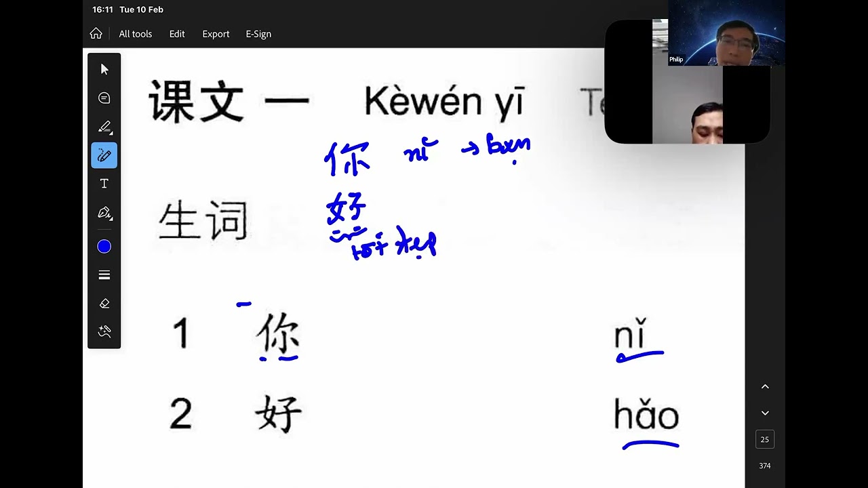The image size is (868, 488).
Task: Open the Export menu
Action: (x=216, y=34)
